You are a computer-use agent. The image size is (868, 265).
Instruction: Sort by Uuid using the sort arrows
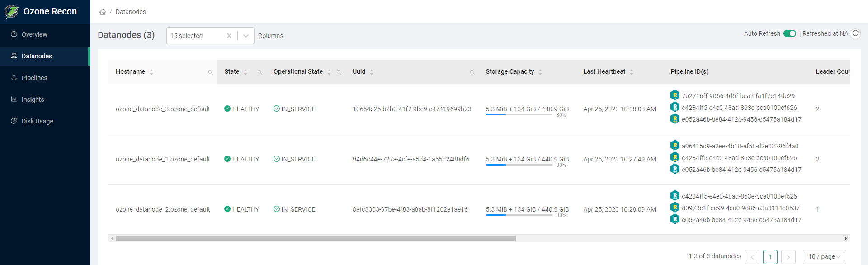pos(372,72)
